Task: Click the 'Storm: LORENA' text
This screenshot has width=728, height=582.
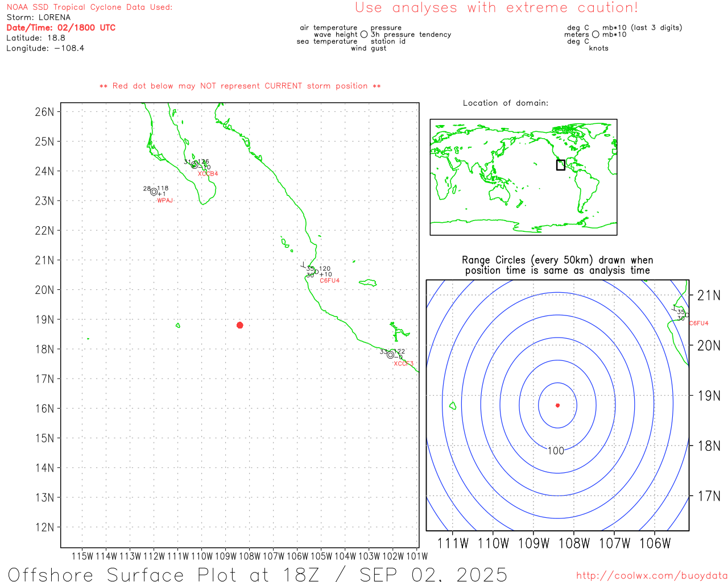Action: [39, 18]
